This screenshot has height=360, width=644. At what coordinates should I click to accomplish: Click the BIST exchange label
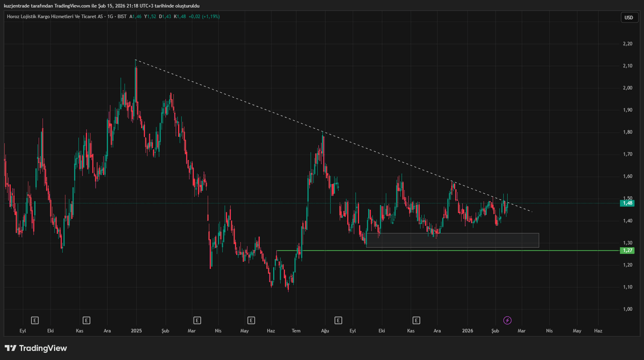122,17
